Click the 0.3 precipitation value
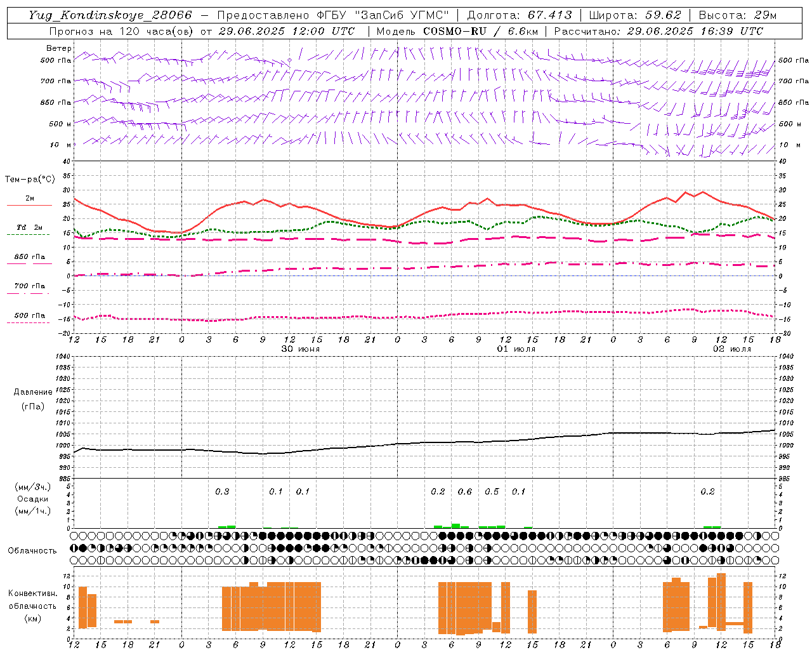 pos(222,492)
